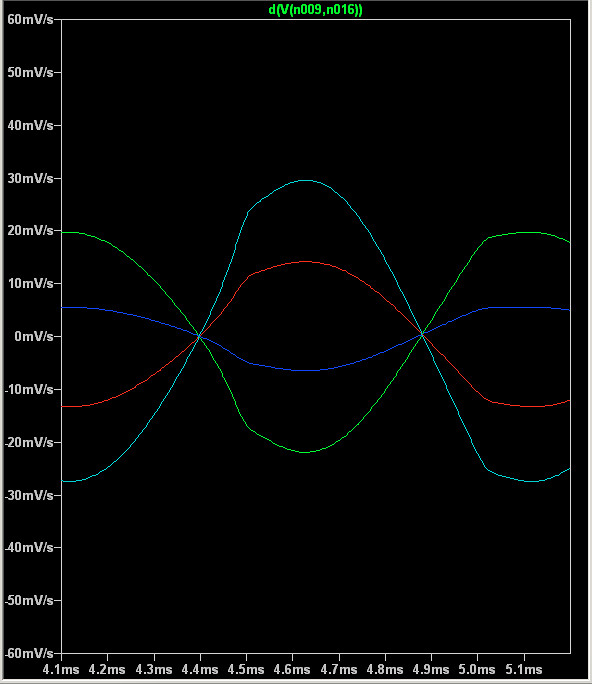Image resolution: width=592 pixels, height=684 pixels.
Task: Click the 5.0ms time axis label
Action: click(477, 670)
